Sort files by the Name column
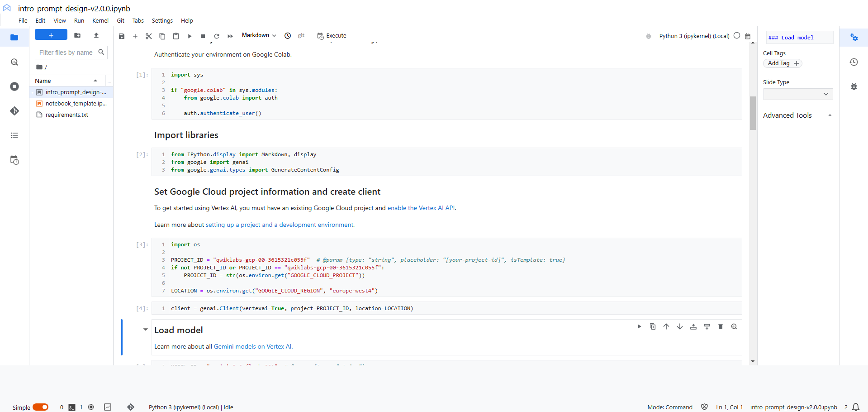The image size is (868, 412). tap(66, 81)
